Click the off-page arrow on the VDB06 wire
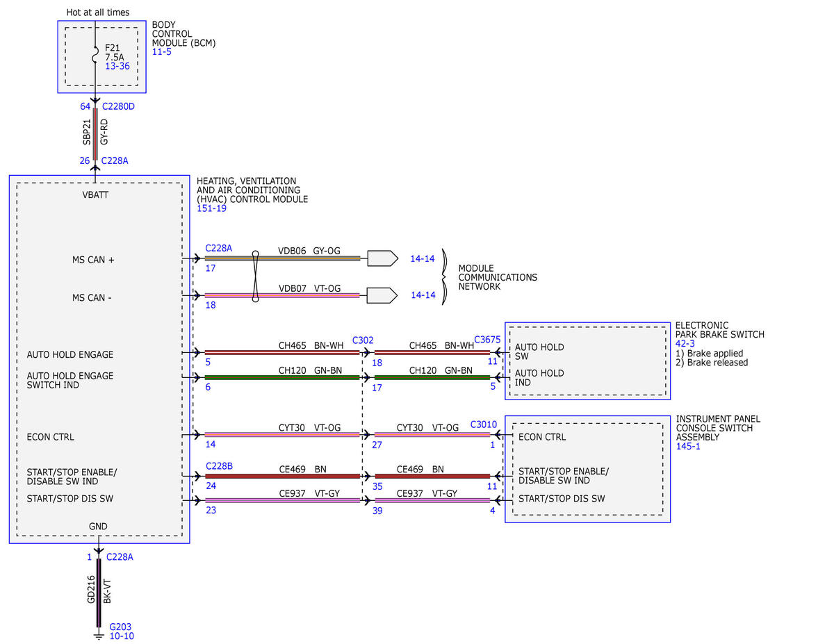Image resolution: width=834 pixels, height=644 pixels. [383, 258]
